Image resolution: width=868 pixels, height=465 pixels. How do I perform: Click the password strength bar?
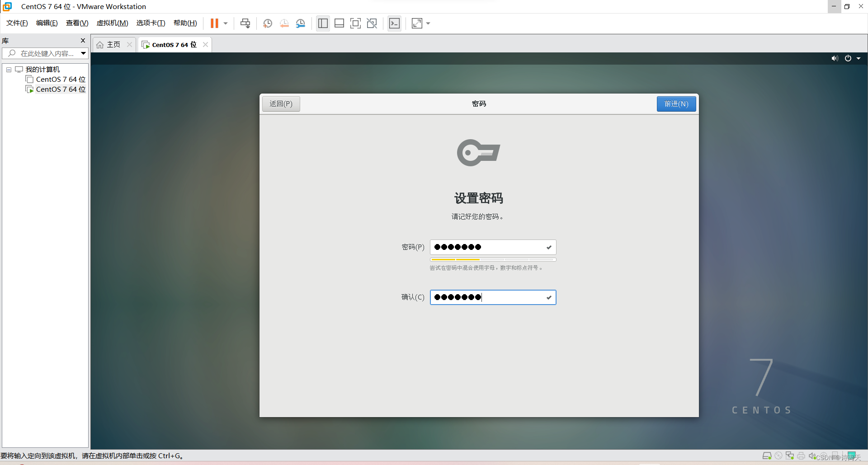(493, 259)
